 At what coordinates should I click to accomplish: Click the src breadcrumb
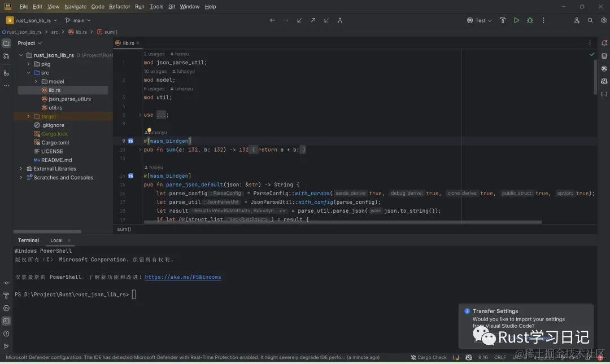point(54,32)
